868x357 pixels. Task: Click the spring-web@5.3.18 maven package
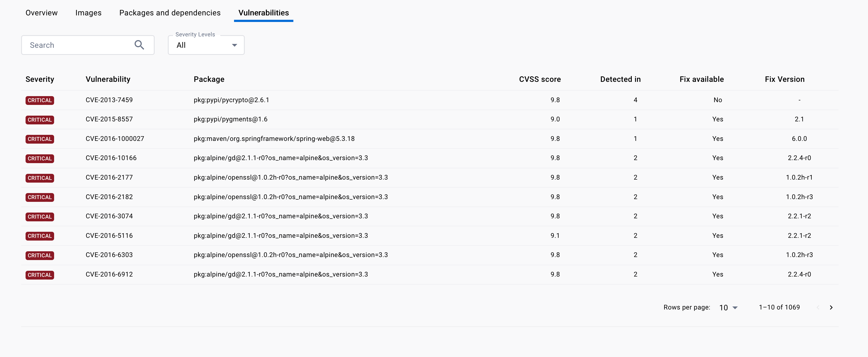point(274,139)
